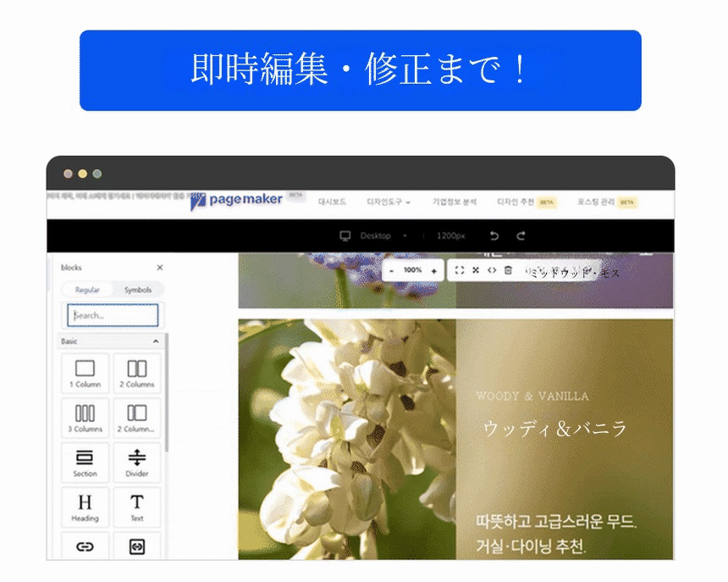Click the trash delete icon
The height and width of the screenshot is (582, 728).
pyautogui.click(x=508, y=270)
